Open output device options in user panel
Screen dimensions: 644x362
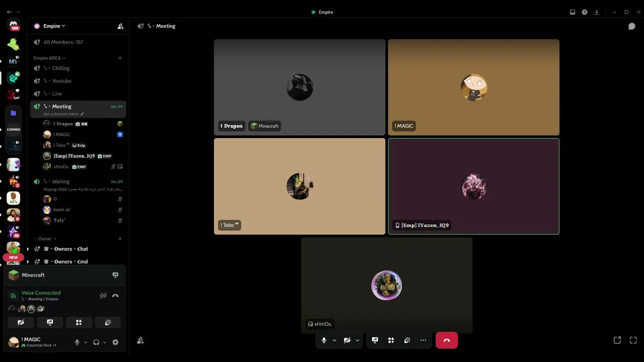pos(105,342)
